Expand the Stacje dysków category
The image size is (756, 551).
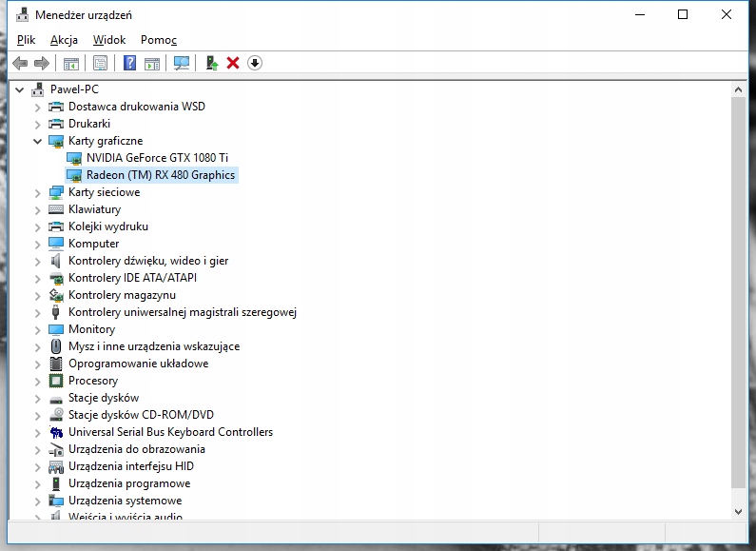click(x=38, y=399)
